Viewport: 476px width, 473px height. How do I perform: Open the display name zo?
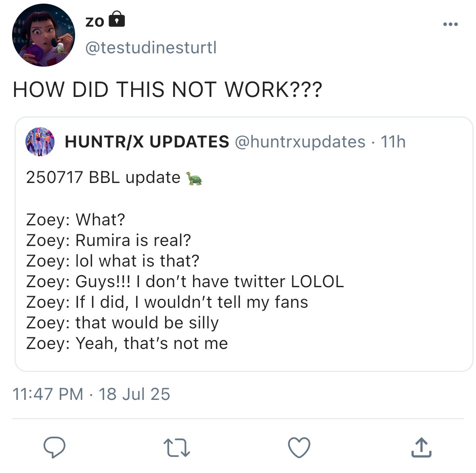coord(95,22)
